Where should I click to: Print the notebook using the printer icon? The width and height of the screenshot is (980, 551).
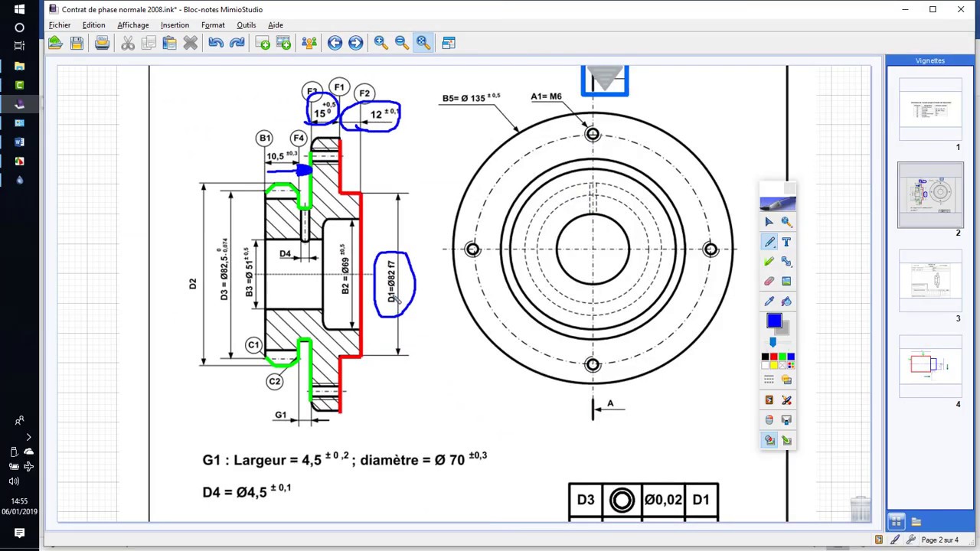(x=102, y=43)
